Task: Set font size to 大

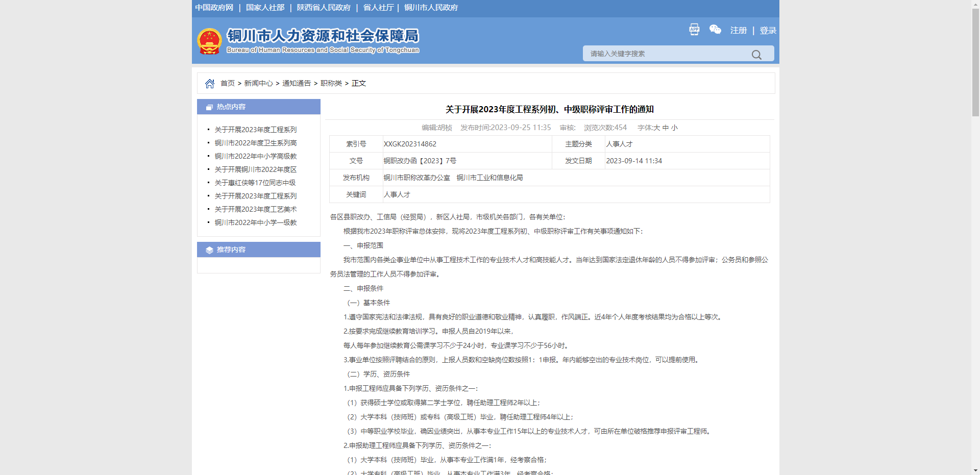Action: pos(657,128)
